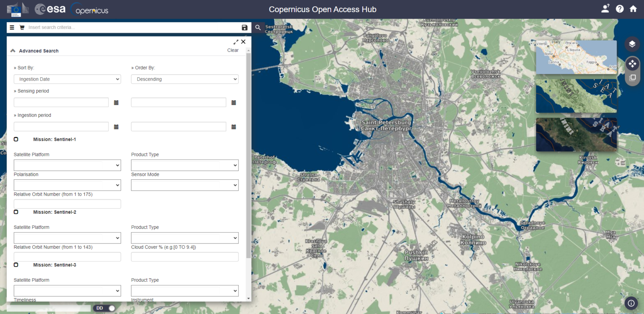Click the Cloud Cover % input field
The image size is (644, 314).
coord(185,257)
